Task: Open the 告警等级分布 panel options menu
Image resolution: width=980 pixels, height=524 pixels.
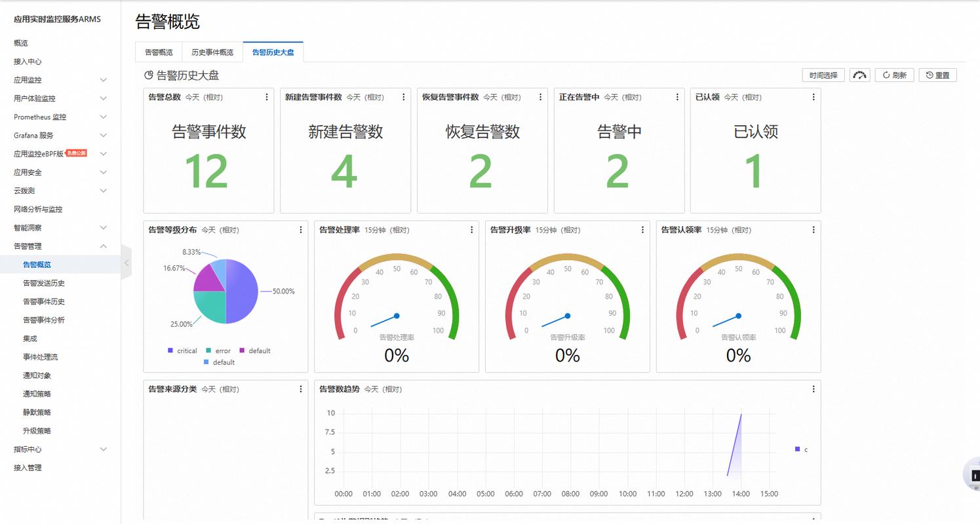Action: point(301,230)
